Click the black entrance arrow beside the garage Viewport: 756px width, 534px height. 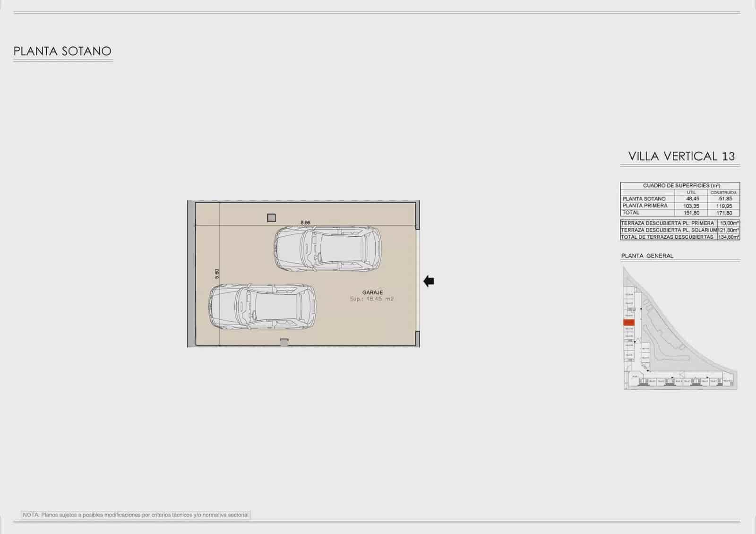pyautogui.click(x=429, y=281)
